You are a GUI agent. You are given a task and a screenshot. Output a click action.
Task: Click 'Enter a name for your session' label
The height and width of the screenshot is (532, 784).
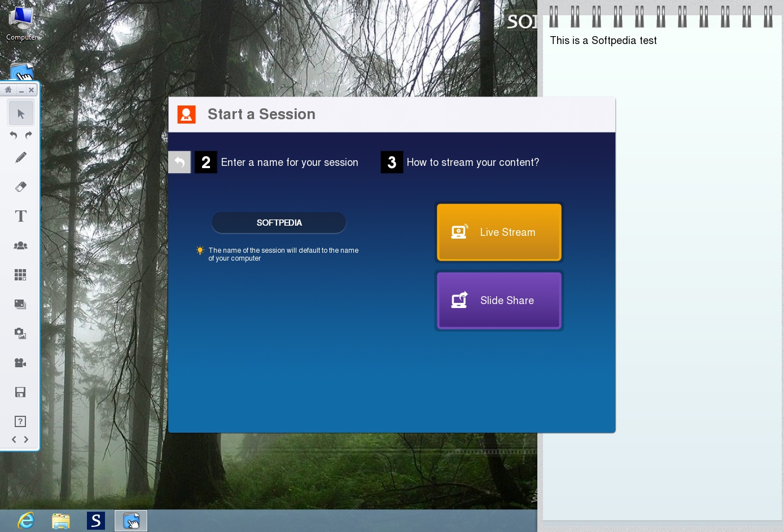290,162
